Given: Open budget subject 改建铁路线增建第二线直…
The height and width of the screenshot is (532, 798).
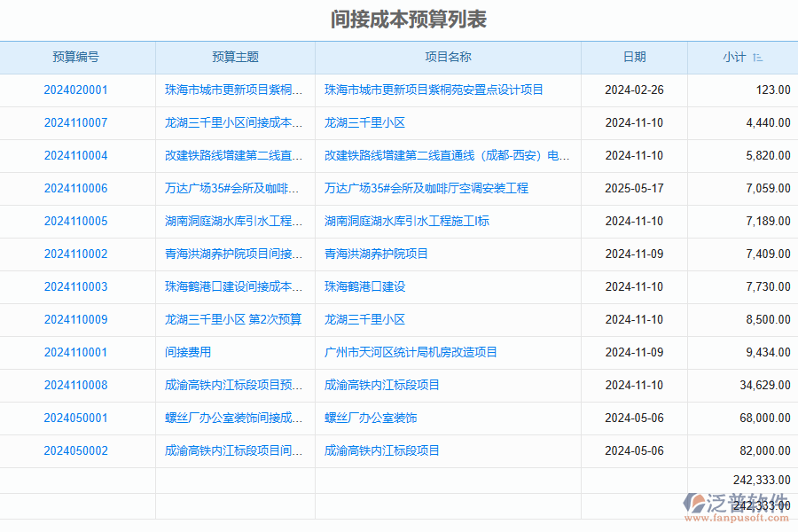Looking at the screenshot, I should [x=233, y=156].
